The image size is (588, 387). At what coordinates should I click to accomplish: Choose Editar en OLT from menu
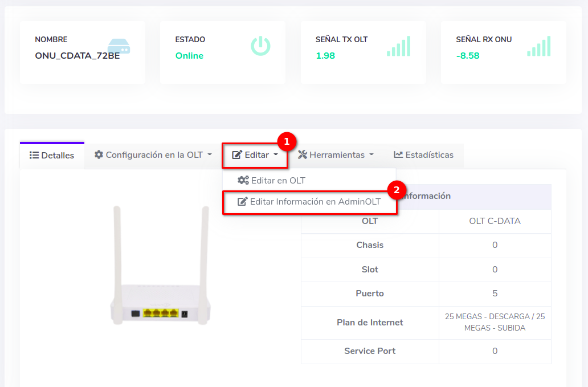(278, 181)
